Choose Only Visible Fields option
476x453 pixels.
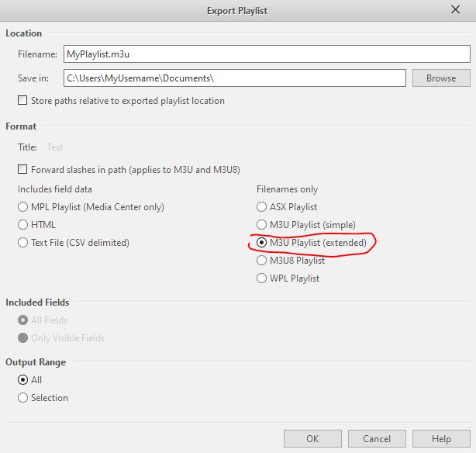click(22, 338)
